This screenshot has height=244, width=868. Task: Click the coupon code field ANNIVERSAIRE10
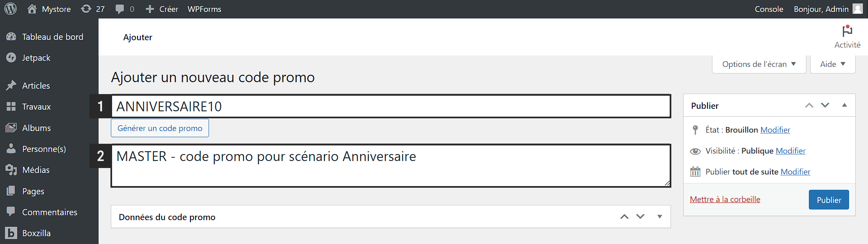[x=391, y=106]
